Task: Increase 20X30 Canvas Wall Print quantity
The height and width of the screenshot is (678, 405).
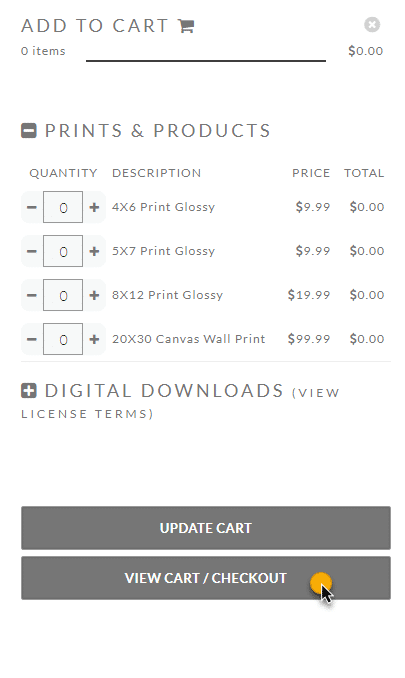Action: click(x=94, y=339)
